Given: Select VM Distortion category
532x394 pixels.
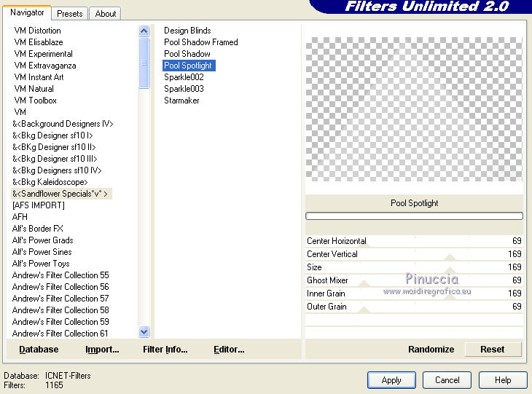Looking at the screenshot, I should pos(37,31).
